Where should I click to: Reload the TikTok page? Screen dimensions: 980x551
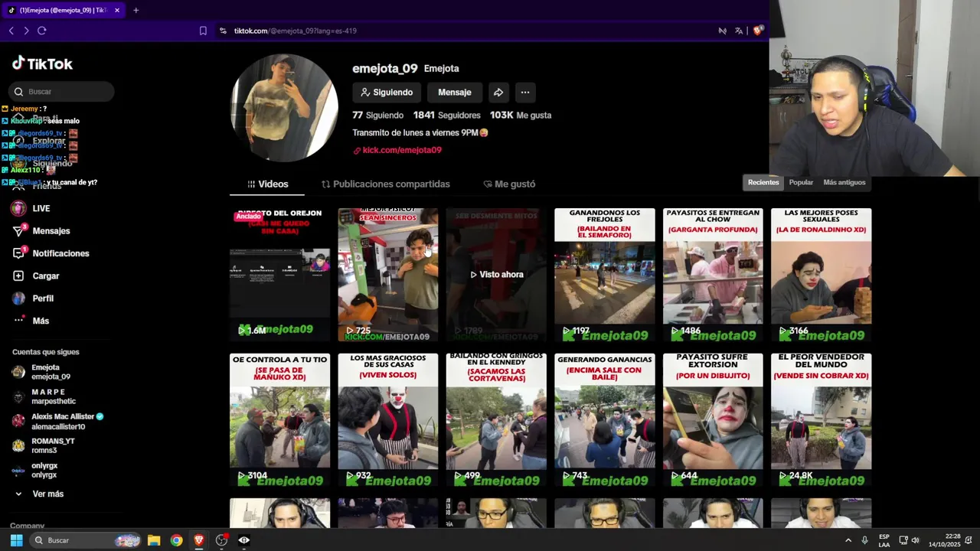pyautogui.click(x=42, y=31)
